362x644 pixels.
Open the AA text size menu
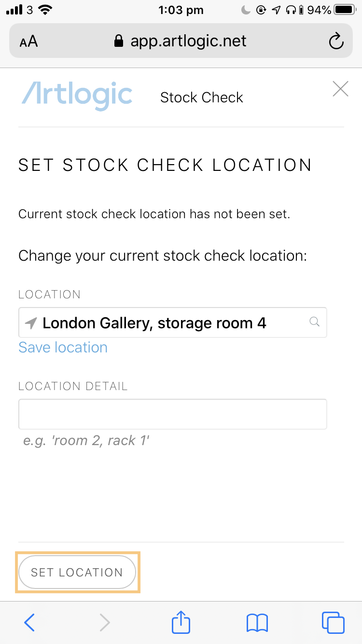coord(28,42)
